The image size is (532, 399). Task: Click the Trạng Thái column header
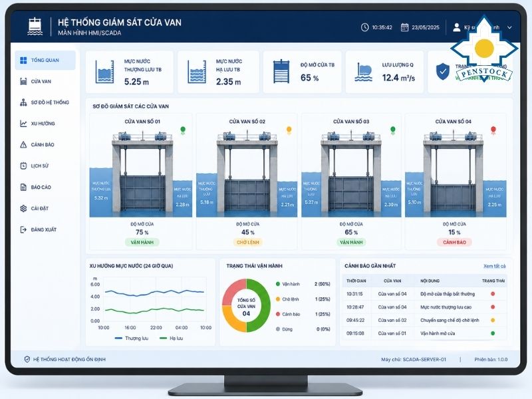[x=493, y=281]
